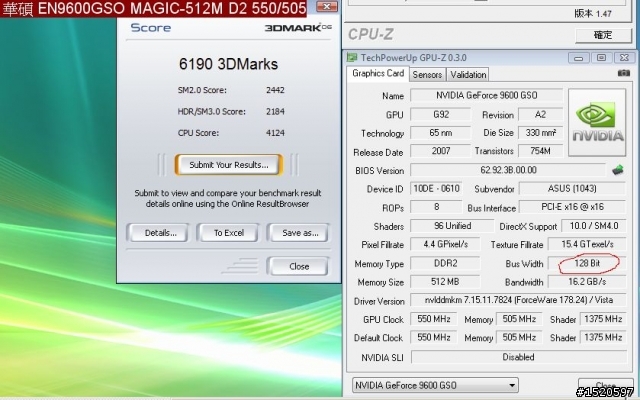Click the 確定 button in CPU-Z
The width and height of the screenshot is (640, 400).
click(603, 35)
